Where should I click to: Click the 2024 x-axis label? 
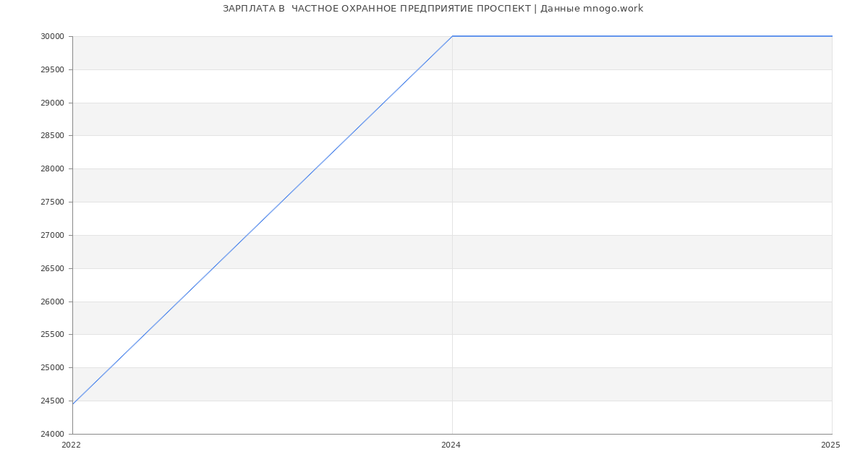[x=451, y=445]
